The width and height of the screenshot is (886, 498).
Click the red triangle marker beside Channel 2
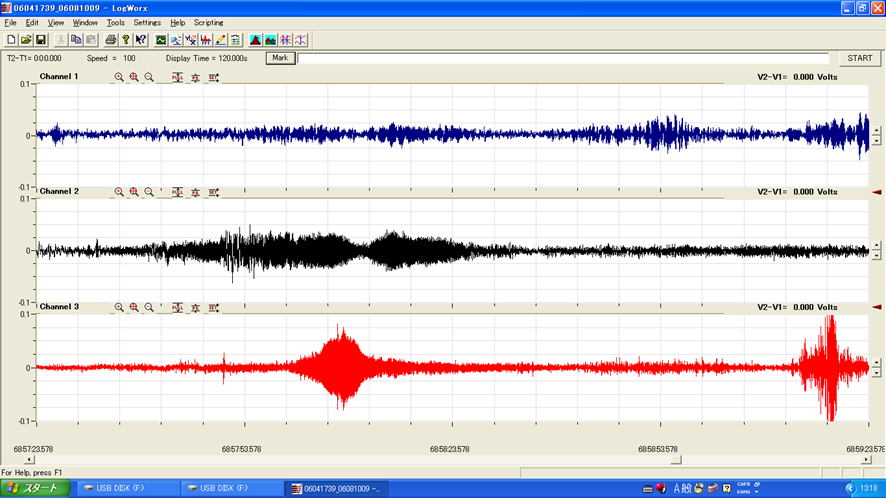(x=877, y=192)
